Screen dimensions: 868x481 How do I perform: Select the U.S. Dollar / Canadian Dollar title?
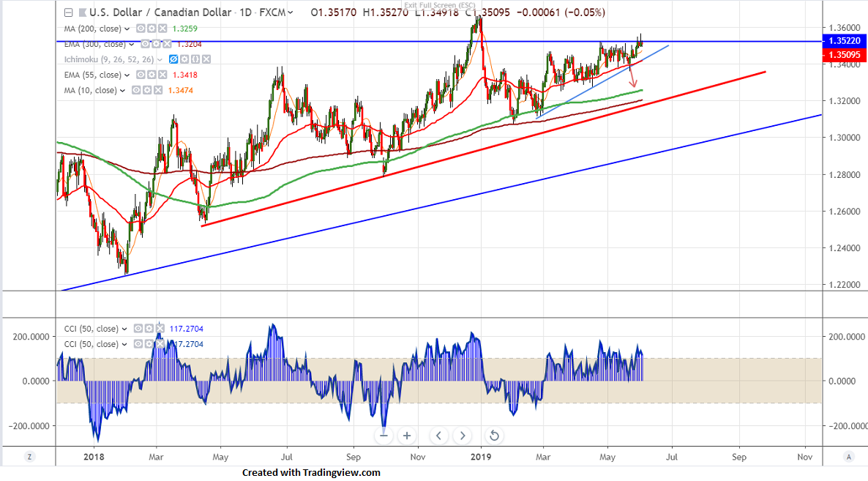[160, 12]
